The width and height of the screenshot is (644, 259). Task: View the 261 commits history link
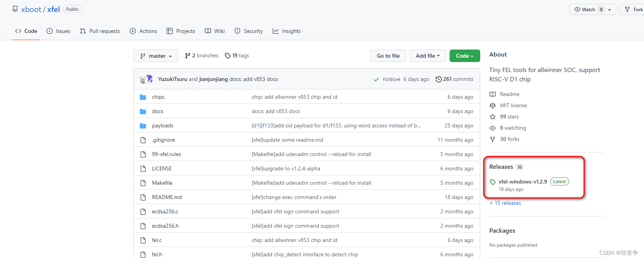(454, 79)
